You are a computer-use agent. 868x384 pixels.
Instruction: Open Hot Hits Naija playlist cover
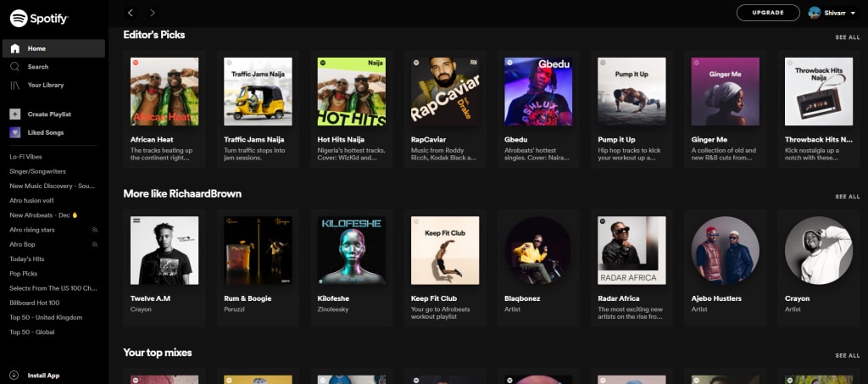[352, 92]
